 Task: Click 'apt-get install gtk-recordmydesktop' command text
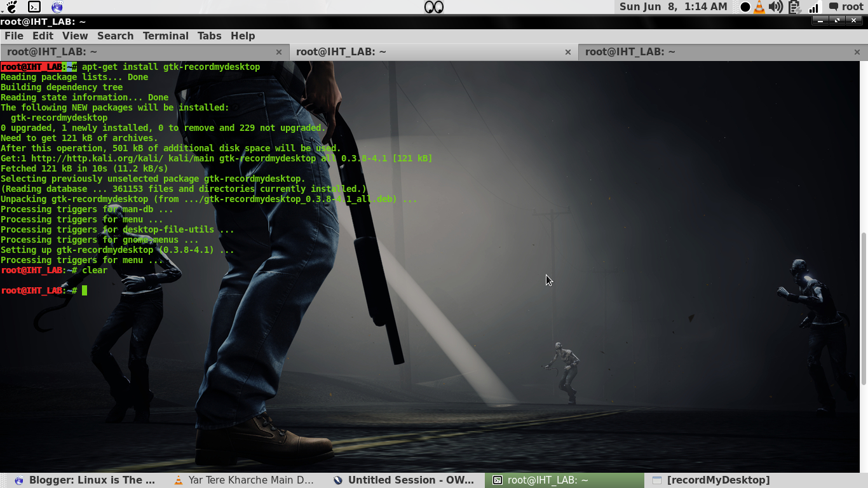171,67
